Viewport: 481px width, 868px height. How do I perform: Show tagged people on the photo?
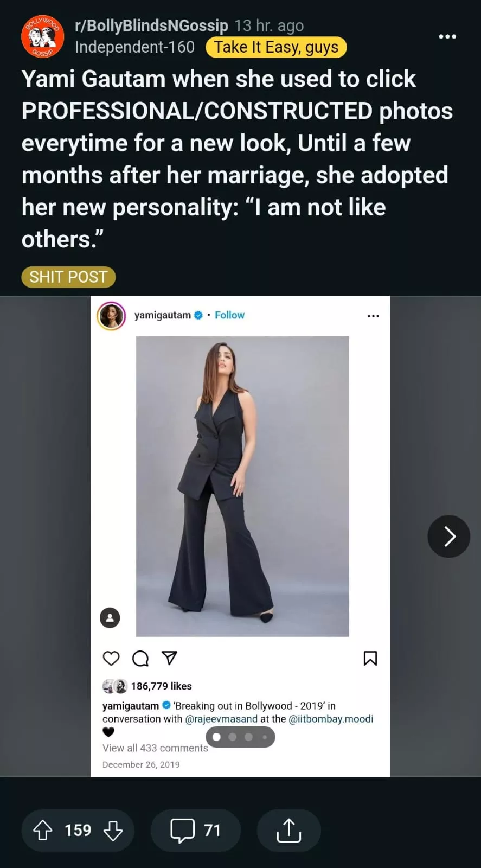[110, 617]
